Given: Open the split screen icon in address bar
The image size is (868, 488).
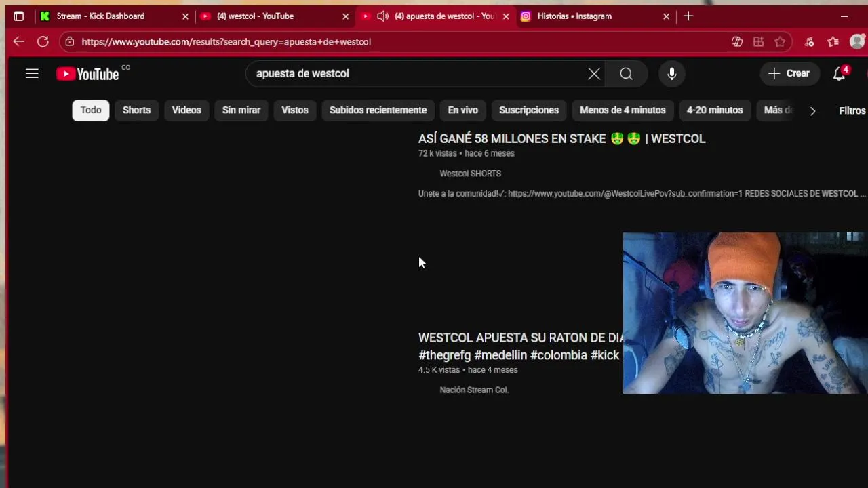Looking at the screenshot, I should coord(758,41).
